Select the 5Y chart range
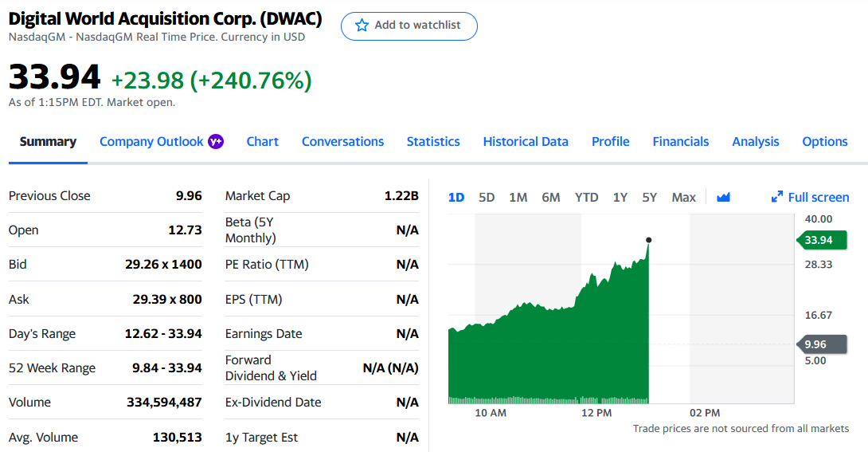The image size is (868, 452). click(x=649, y=197)
